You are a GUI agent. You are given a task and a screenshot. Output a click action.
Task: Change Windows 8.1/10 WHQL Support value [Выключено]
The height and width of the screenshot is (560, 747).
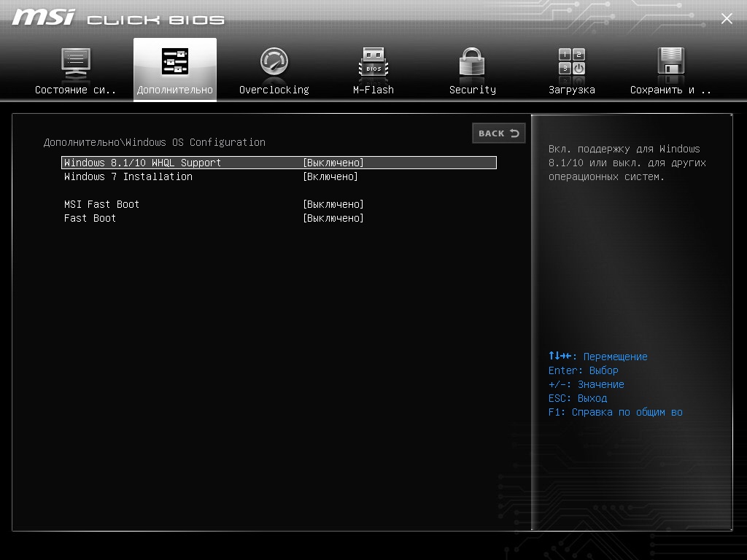[x=333, y=163]
